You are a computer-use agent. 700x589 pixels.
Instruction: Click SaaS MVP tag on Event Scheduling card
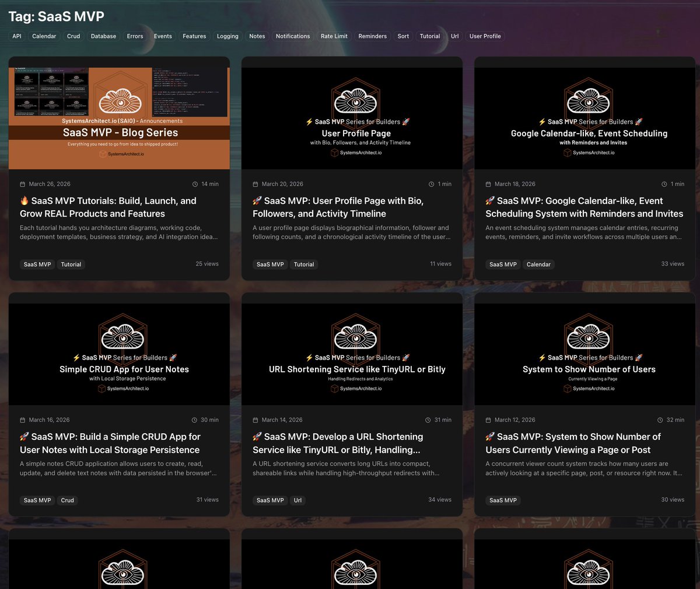[503, 264]
